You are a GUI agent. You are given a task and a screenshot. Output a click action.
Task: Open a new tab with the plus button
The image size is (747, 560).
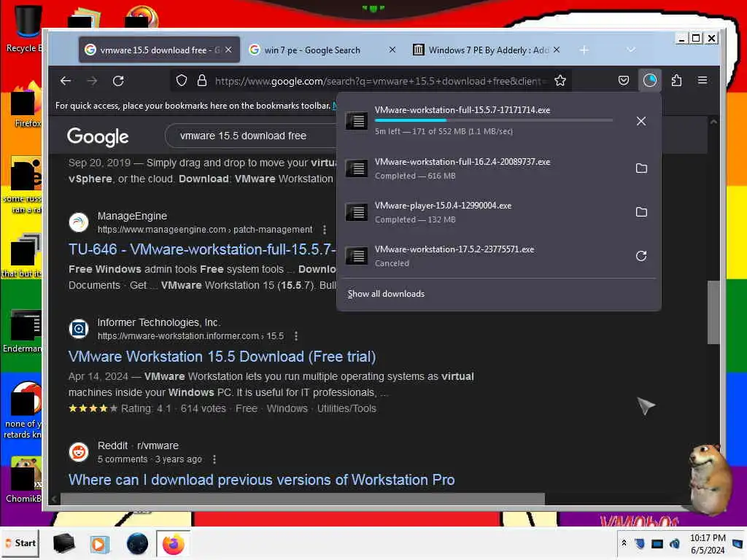(x=584, y=50)
